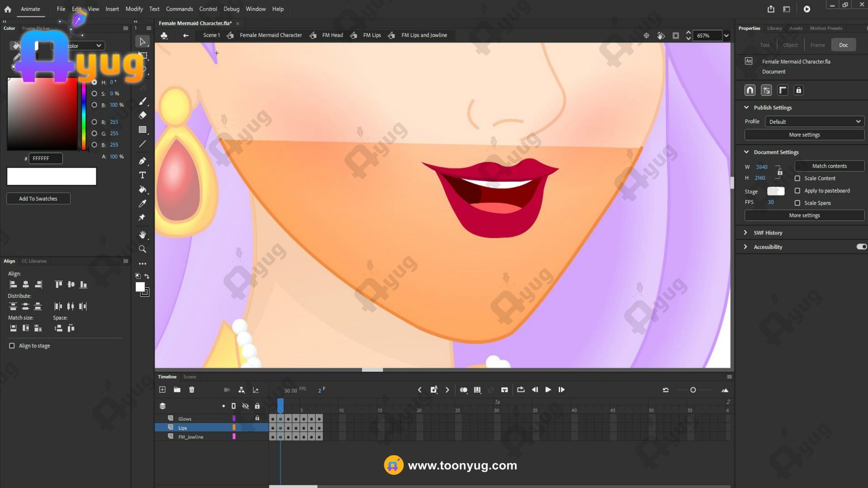Expand the SWF History section

point(746,233)
